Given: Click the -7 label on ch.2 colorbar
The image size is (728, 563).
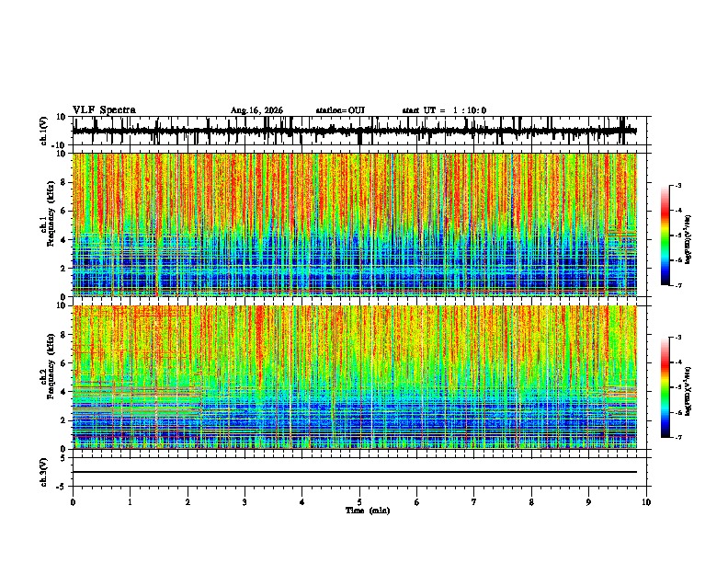Looking at the screenshot, I should click(677, 437).
